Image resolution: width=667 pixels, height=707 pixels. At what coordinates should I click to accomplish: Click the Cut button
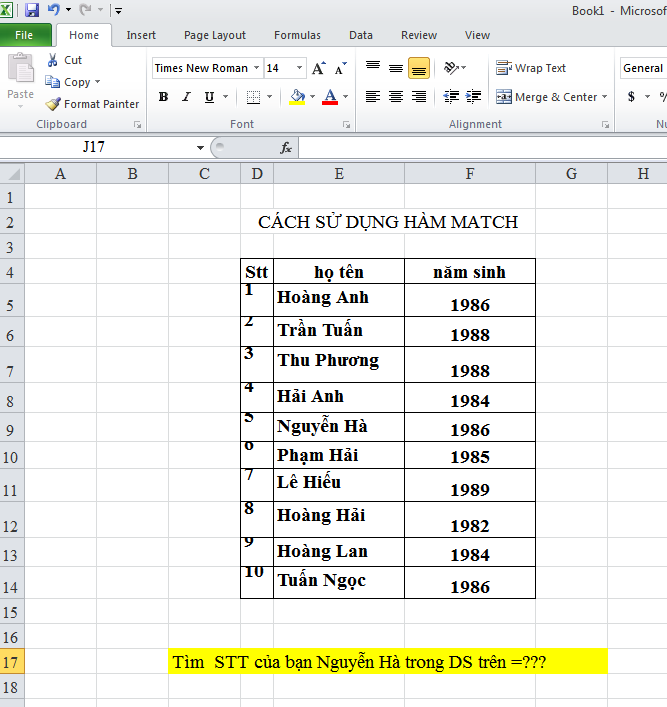64,60
